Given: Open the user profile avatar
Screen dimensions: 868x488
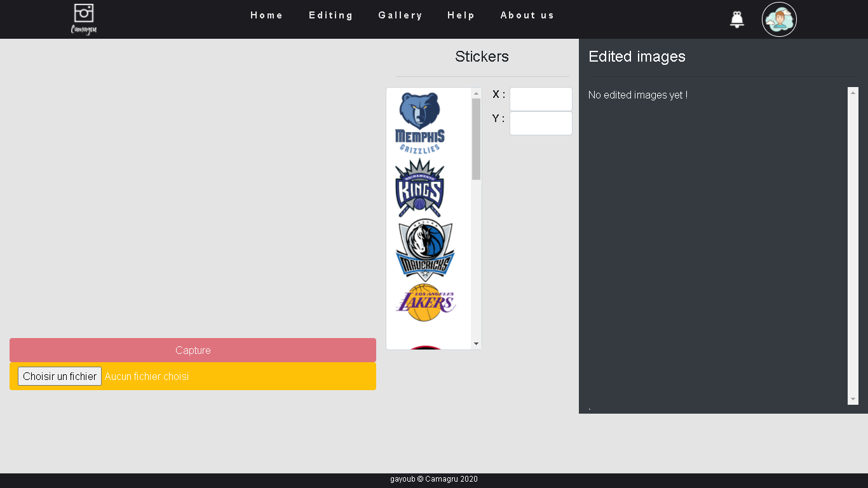Looking at the screenshot, I should pyautogui.click(x=779, y=20).
